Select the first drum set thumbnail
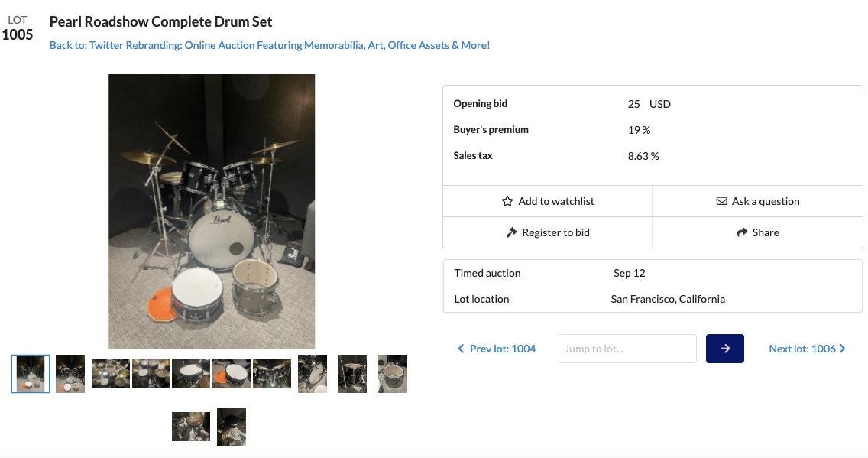The height and width of the screenshot is (458, 868). pos(31,374)
